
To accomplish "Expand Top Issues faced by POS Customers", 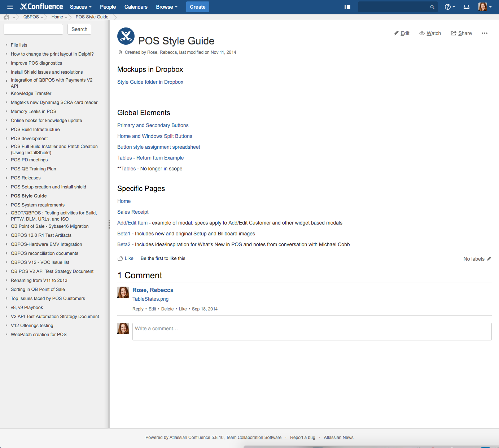I will coord(6,299).
